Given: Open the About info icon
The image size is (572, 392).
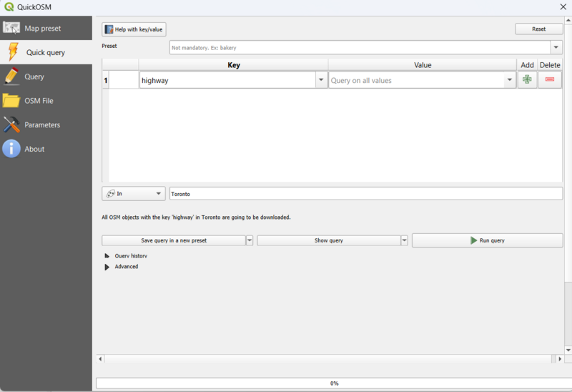Looking at the screenshot, I should [11, 149].
